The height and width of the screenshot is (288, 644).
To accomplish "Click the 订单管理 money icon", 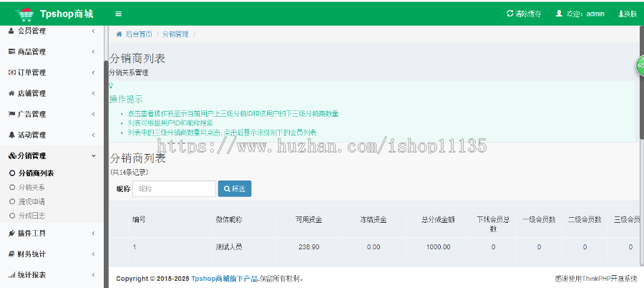I will pos(11,72).
